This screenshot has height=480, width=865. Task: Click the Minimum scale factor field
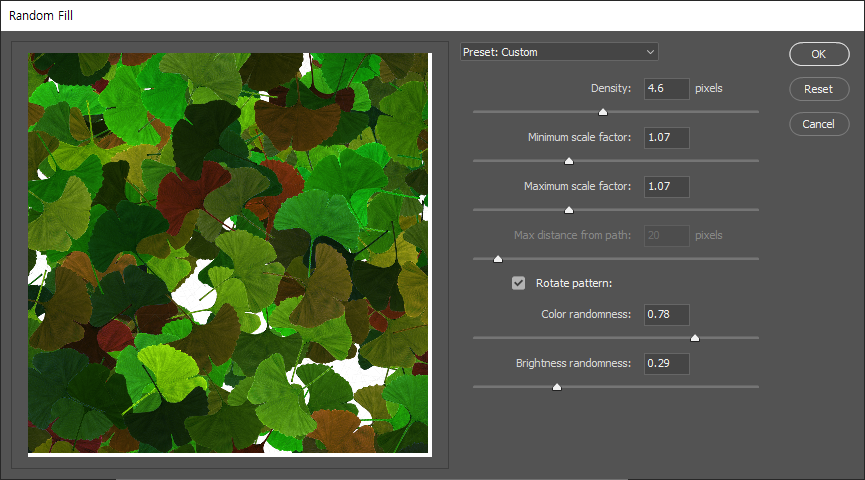[666, 137]
